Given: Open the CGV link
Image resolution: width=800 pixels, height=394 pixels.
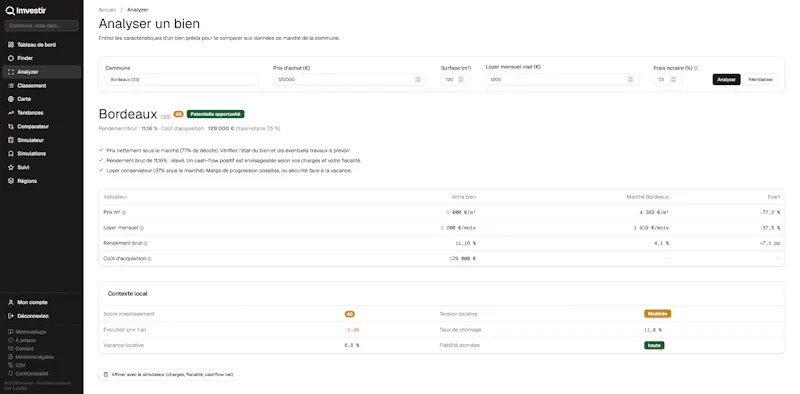Looking at the screenshot, I should click(16, 365).
